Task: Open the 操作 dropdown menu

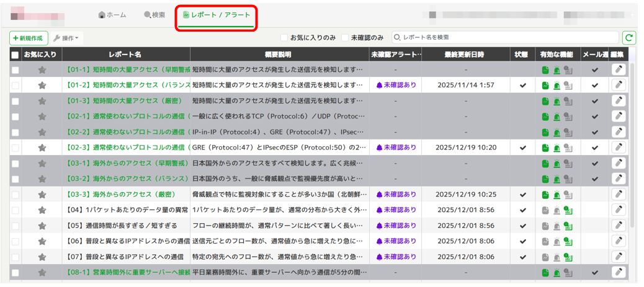Action: coord(66,38)
